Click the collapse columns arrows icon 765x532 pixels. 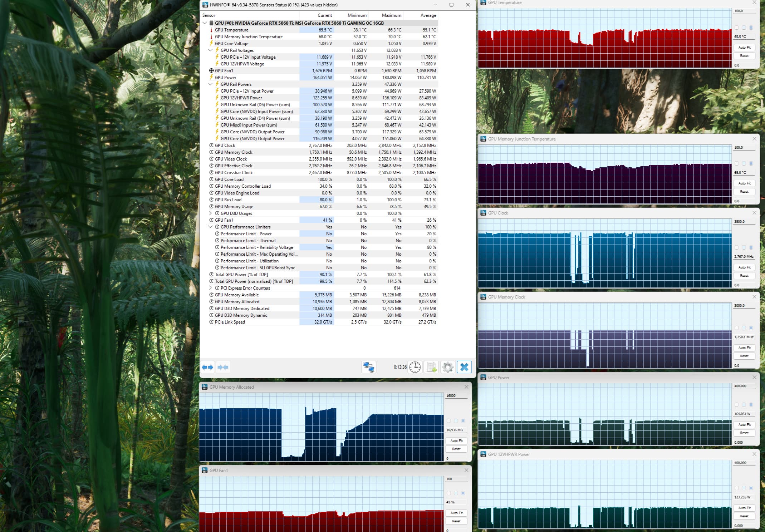tap(223, 367)
